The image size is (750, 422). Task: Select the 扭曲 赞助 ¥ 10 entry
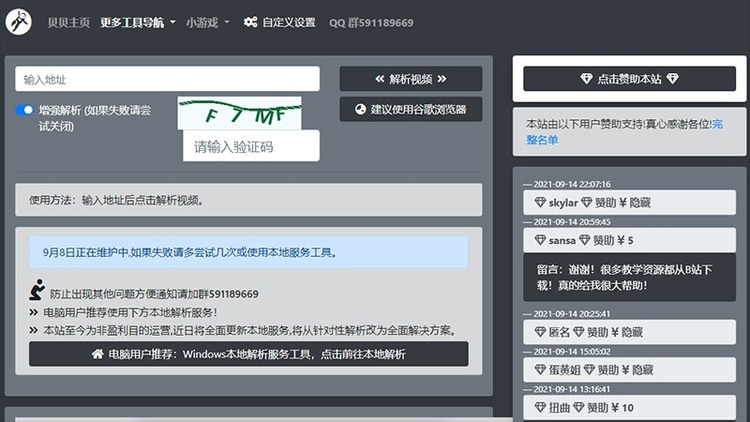click(630, 408)
